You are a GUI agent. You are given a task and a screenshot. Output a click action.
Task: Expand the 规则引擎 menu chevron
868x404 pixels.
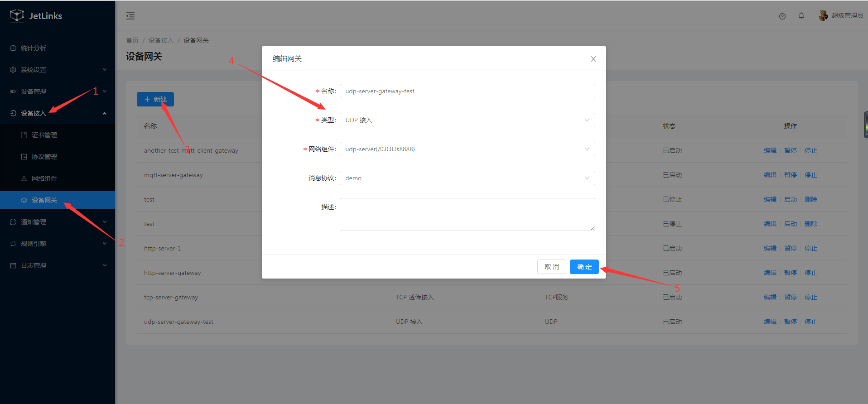coord(105,244)
